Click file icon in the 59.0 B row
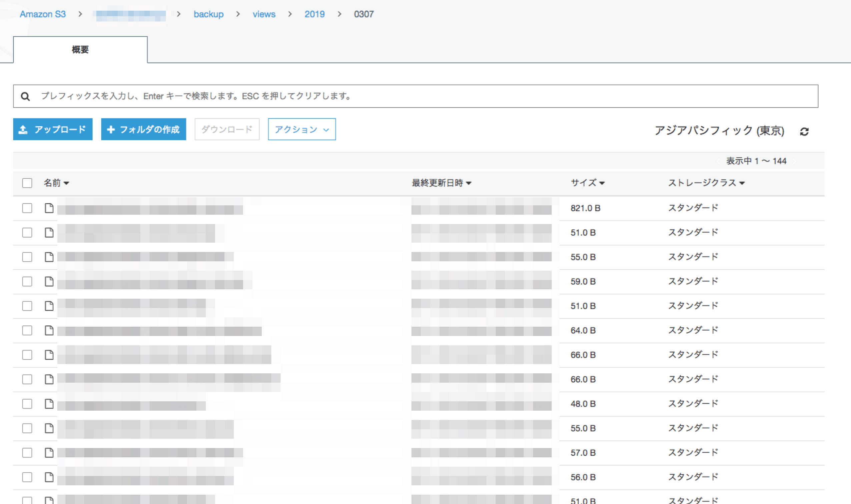This screenshot has height=504, width=851. click(x=49, y=281)
